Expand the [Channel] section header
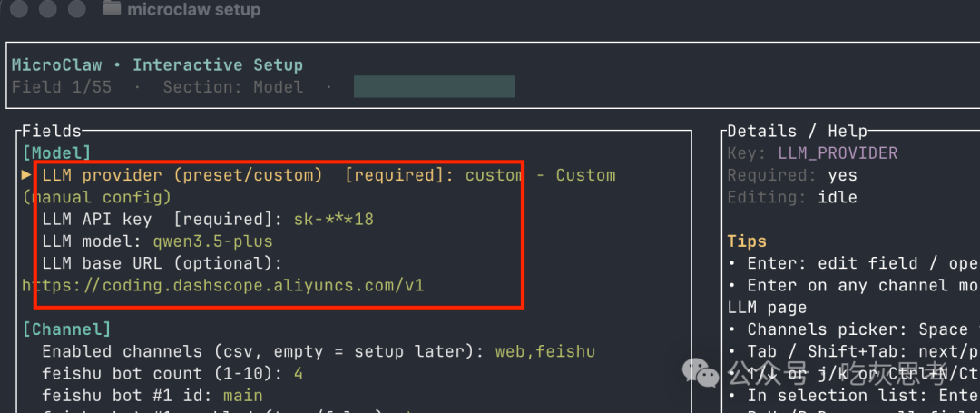This screenshot has height=413, width=980. coord(65,329)
